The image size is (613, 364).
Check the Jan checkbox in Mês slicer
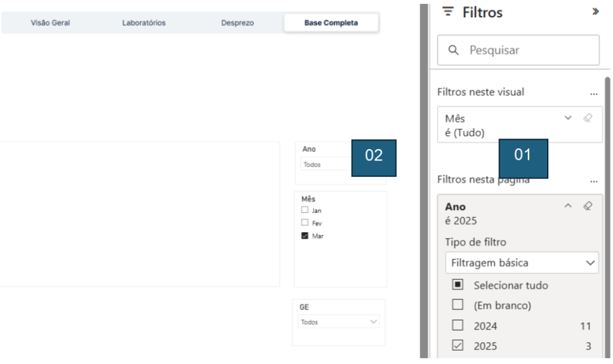tap(305, 210)
